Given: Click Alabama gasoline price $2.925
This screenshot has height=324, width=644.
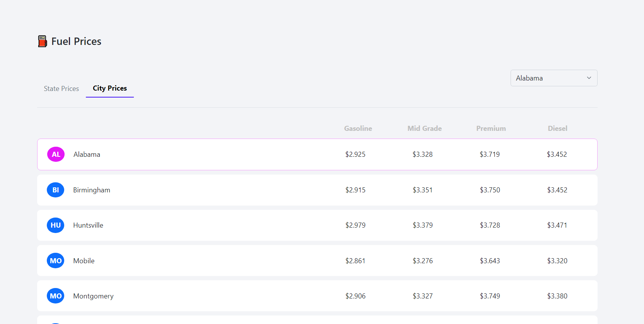Looking at the screenshot, I should 355,154.
